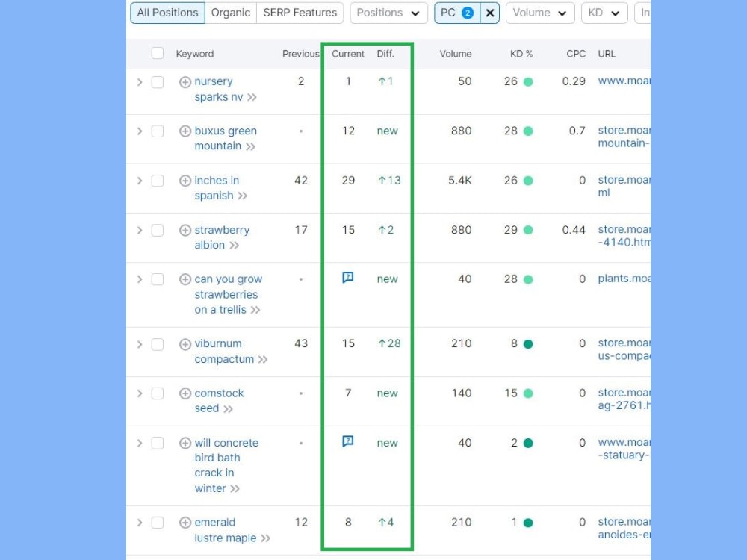
Task: Expand the strawberry albion row
Action: tap(140, 231)
